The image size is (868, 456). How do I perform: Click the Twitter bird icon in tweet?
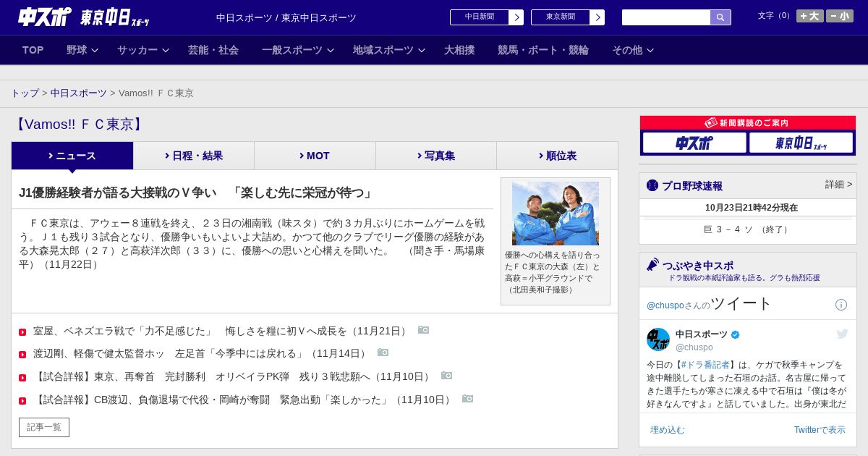click(842, 334)
